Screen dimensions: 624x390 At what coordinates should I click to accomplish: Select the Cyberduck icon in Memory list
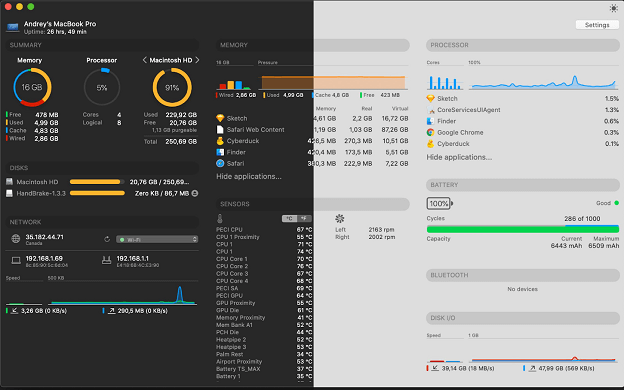point(220,141)
